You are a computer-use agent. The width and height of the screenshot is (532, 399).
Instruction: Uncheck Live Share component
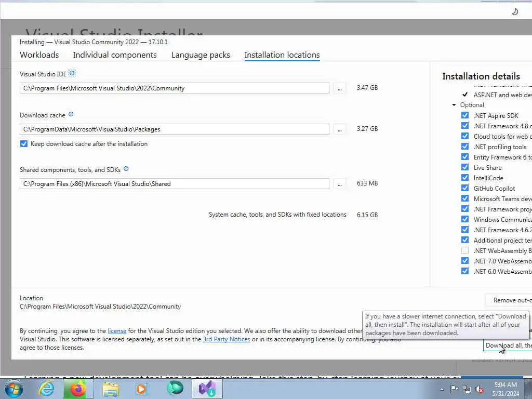tap(465, 167)
